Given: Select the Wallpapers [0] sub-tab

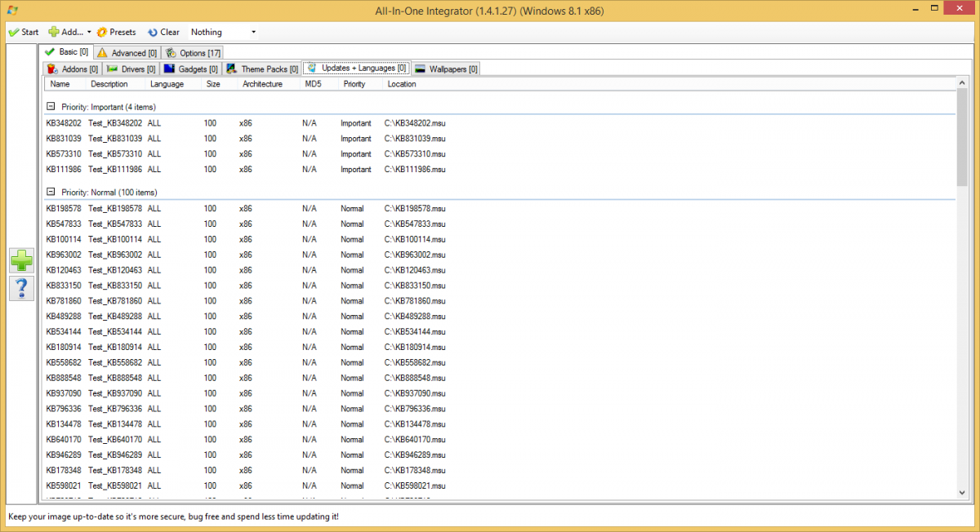Looking at the screenshot, I should tap(446, 69).
